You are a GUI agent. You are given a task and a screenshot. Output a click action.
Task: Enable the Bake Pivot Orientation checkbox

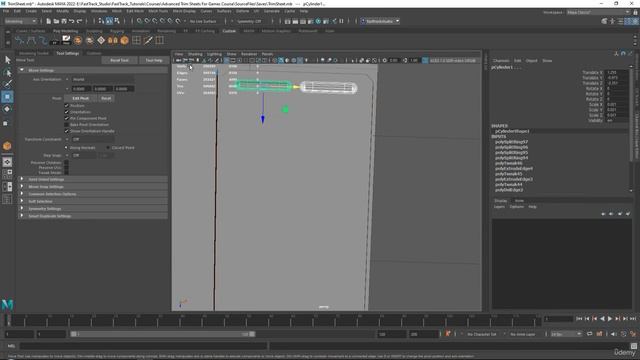(67, 124)
